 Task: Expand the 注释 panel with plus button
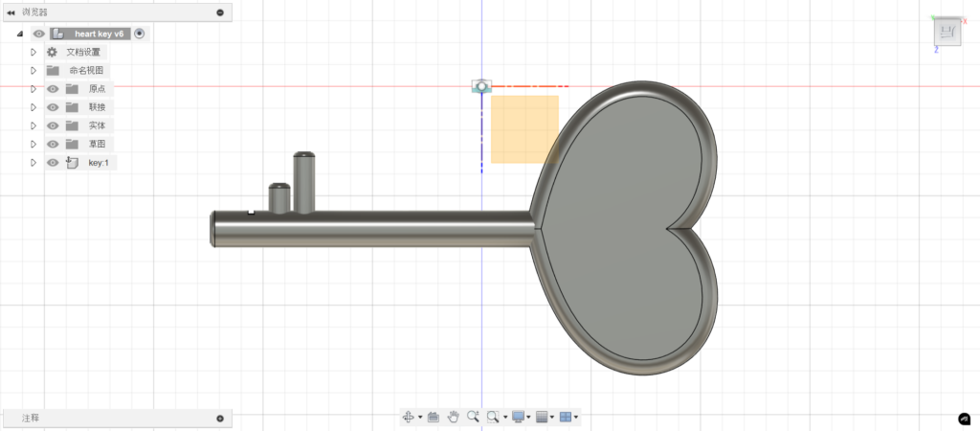point(219,419)
